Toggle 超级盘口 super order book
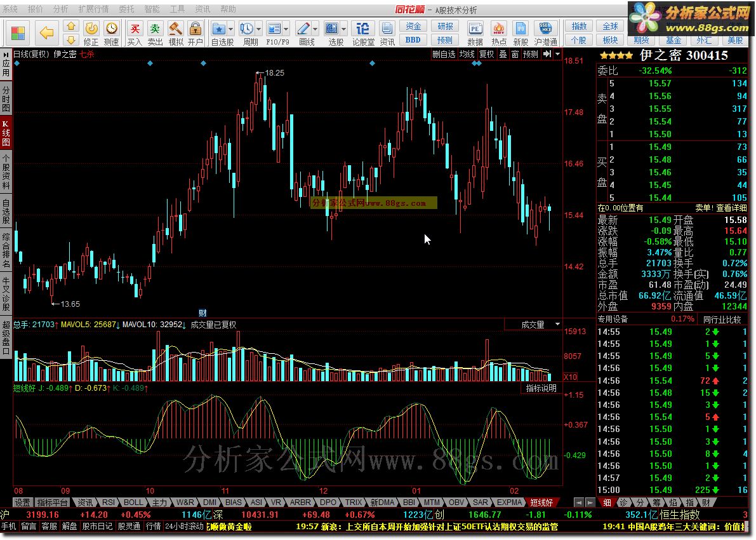Screen dimensions: 756x540 click(6, 338)
